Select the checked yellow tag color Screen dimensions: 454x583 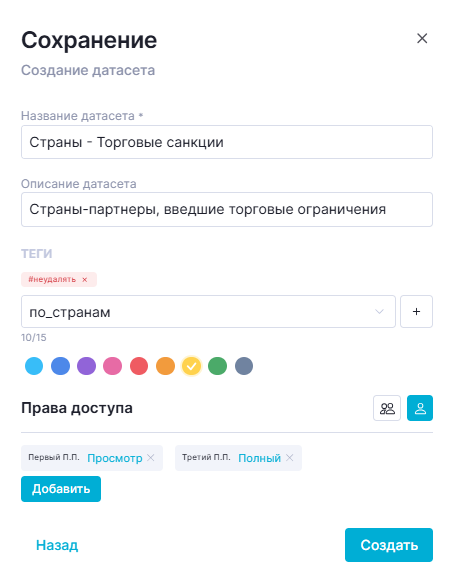pyautogui.click(x=191, y=366)
